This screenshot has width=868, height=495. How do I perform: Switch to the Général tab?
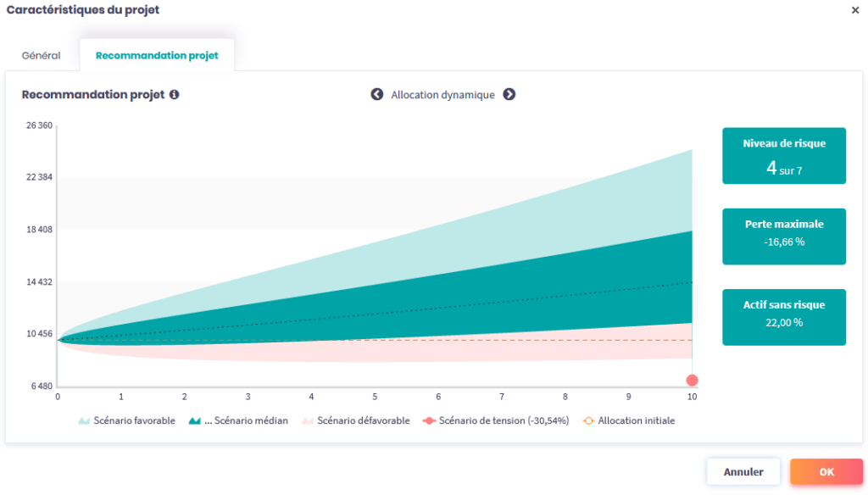pyautogui.click(x=41, y=56)
